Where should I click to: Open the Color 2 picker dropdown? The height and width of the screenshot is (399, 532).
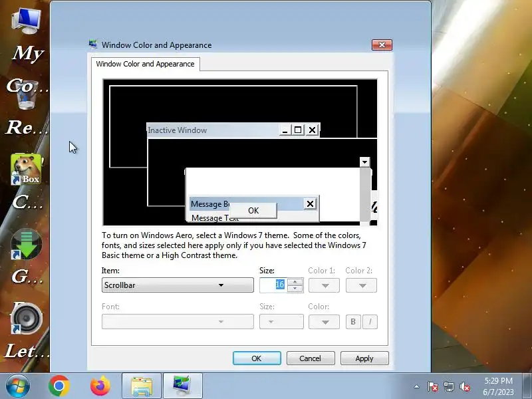pyautogui.click(x=361, y=285)
